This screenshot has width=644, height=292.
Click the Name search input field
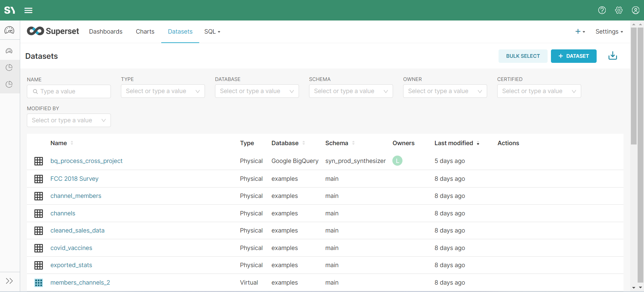click(69, 91)
